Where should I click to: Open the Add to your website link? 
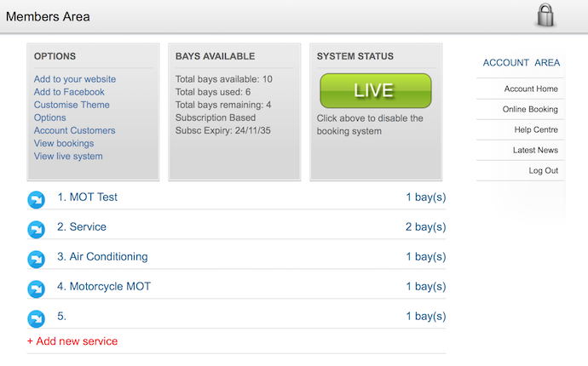(75, 79)
